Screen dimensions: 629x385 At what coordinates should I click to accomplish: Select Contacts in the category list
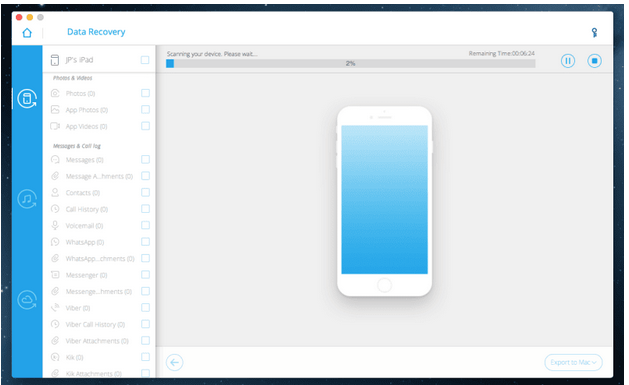[83, 193]
